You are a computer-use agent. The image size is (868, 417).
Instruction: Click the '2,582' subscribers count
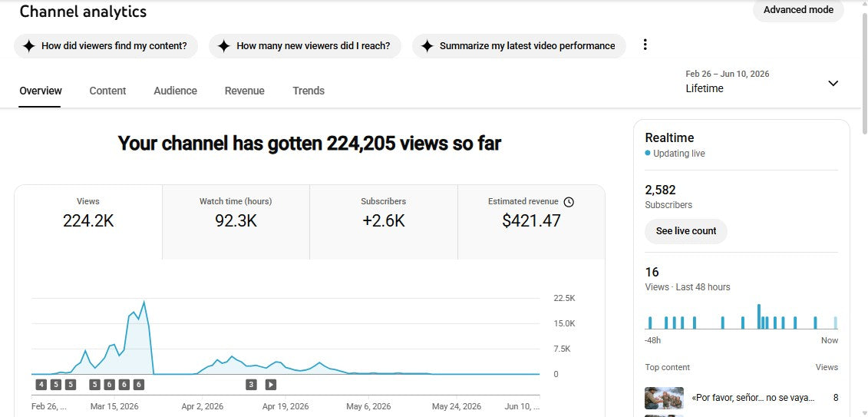pyautogui.click(x=661, y=190)
